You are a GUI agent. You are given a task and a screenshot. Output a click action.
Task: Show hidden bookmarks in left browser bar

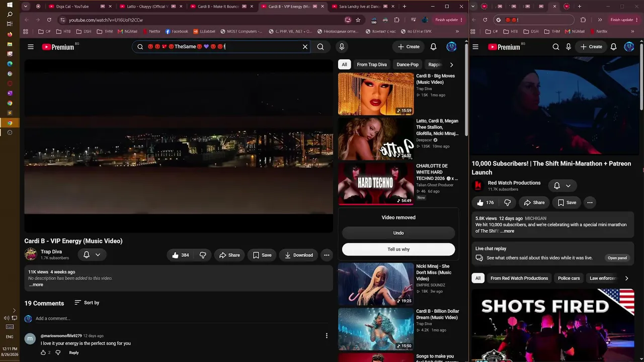(x=457, y=31)
